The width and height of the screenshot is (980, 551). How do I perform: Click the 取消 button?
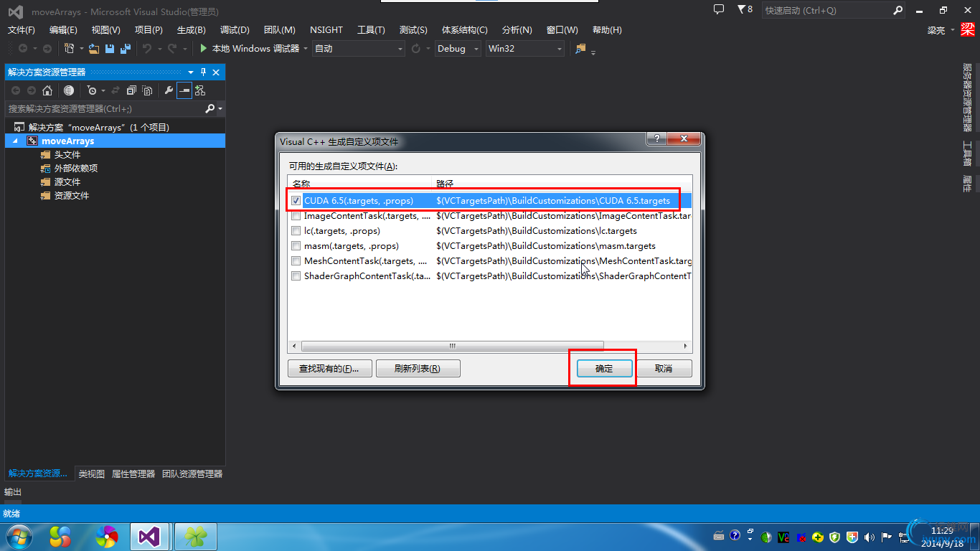(664, 368)
